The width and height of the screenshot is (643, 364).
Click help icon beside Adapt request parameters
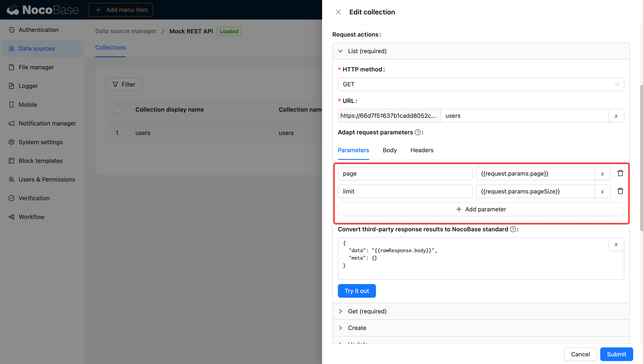pyautogui.click(x=417, y=132)
